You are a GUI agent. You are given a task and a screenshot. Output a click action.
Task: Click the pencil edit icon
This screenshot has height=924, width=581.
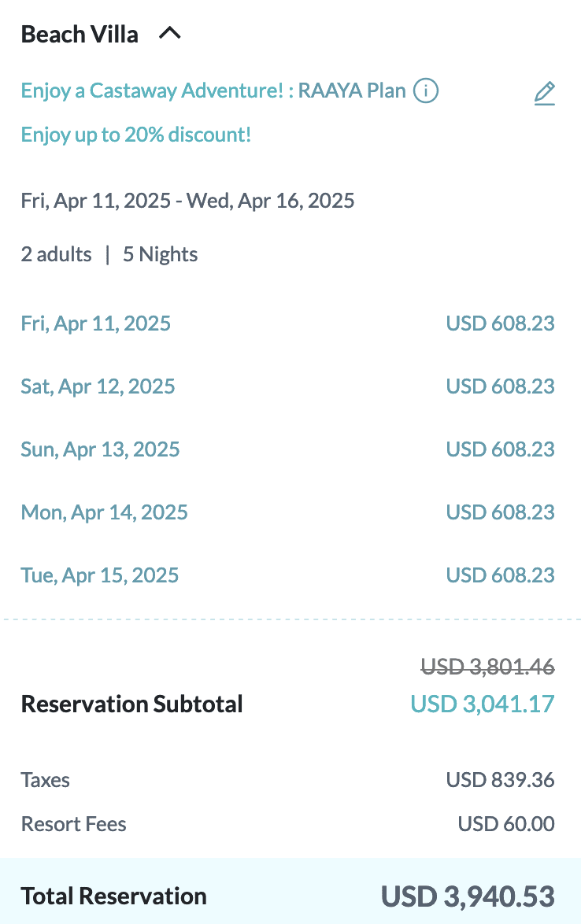(x=544, y=94)
